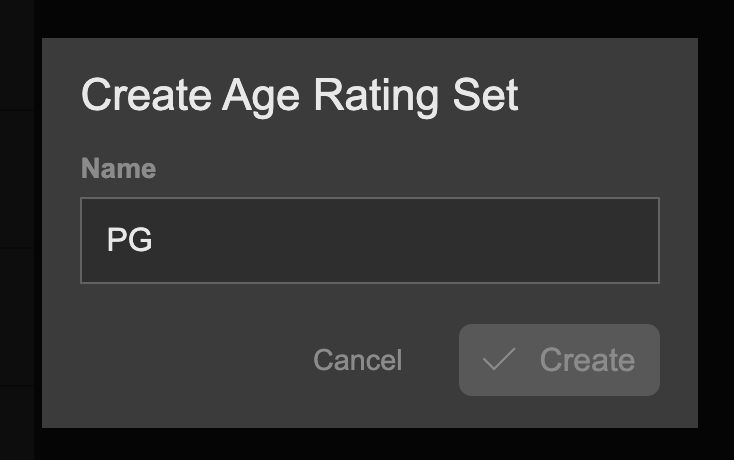Click the 'Create Age Rating Set' dialog title

[299, 96]
